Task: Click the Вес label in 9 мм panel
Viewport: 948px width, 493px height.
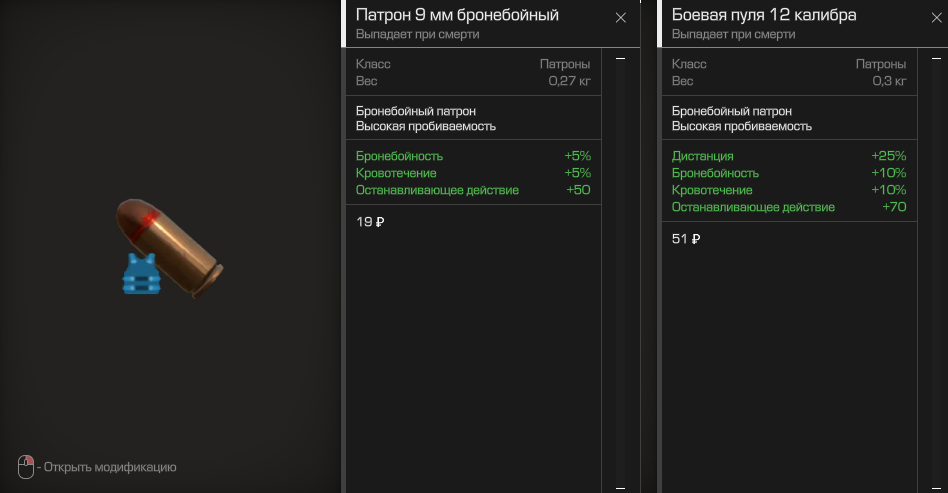Action: [x=366, y=81]
